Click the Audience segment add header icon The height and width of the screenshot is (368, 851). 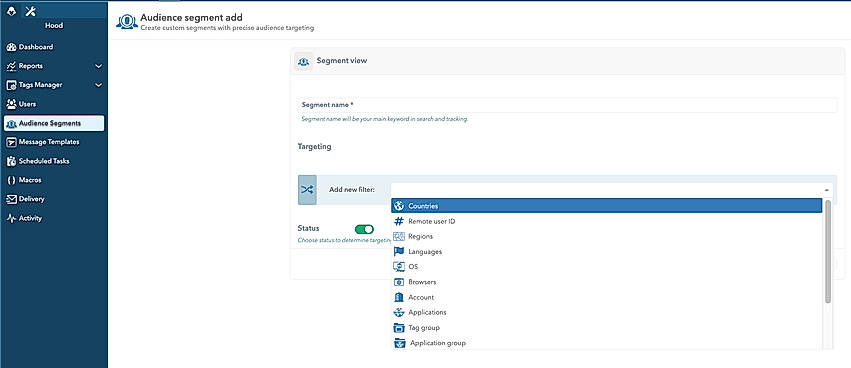pos(126,22)
